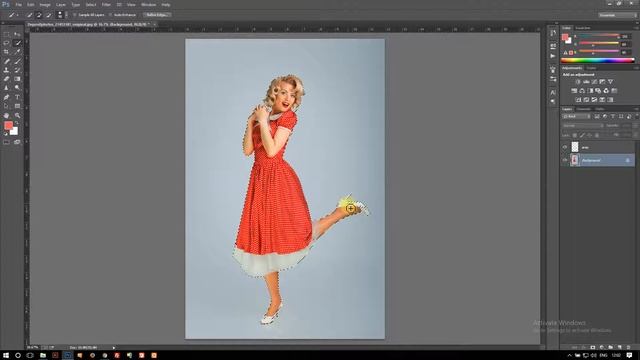Image resolution: width=640 pixels, height=360 pixels.
Task: Enable Sample All Layers checkbox
Action: coord(75,15)
